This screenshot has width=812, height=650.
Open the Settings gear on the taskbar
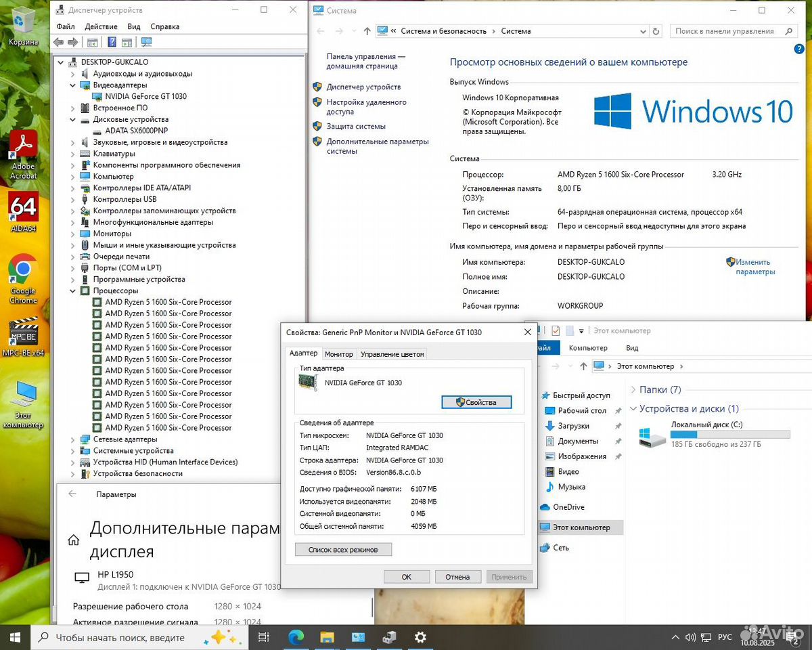pyautogui.click(x=420, y=637)
